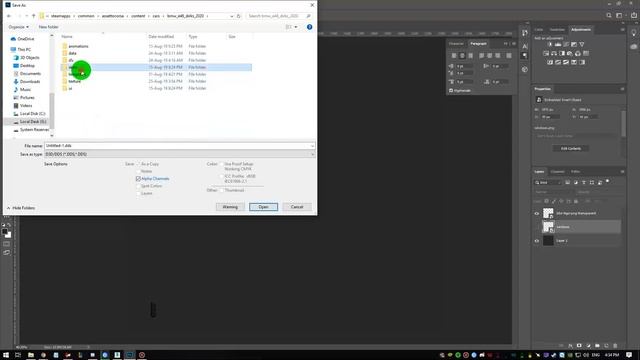Switch to the Color tab
Screen dimensions: 640x360
pos(539,30)
